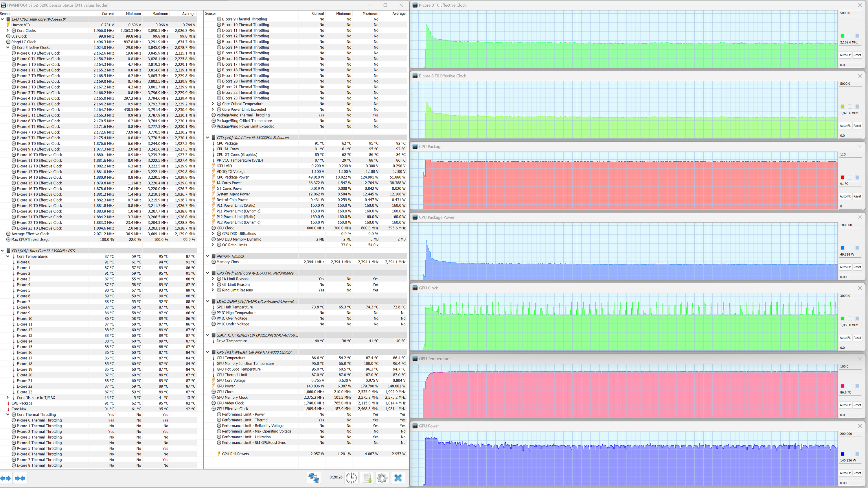Click the Maximum column header in left panel
The width and height of the screenshot is (868, 488).
160,14
